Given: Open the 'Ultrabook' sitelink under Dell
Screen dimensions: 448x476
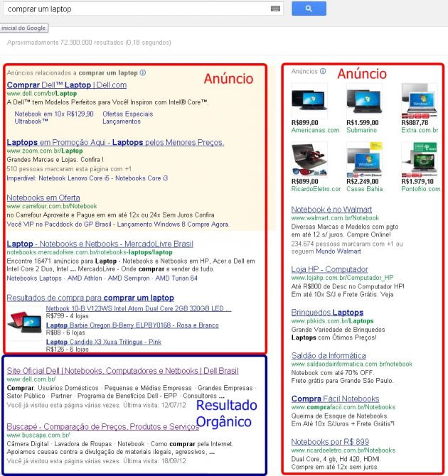Looking at the screenshot, I should pos(31,121).
